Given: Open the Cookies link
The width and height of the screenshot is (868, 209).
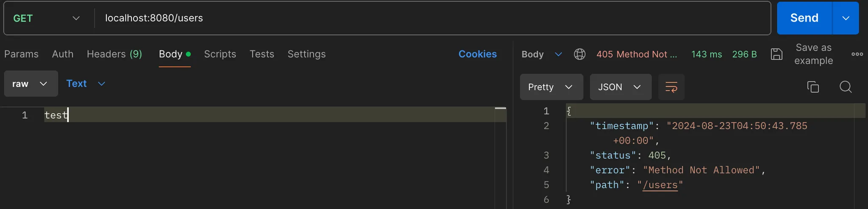Looking at the screenshot, I should point(477,54).
